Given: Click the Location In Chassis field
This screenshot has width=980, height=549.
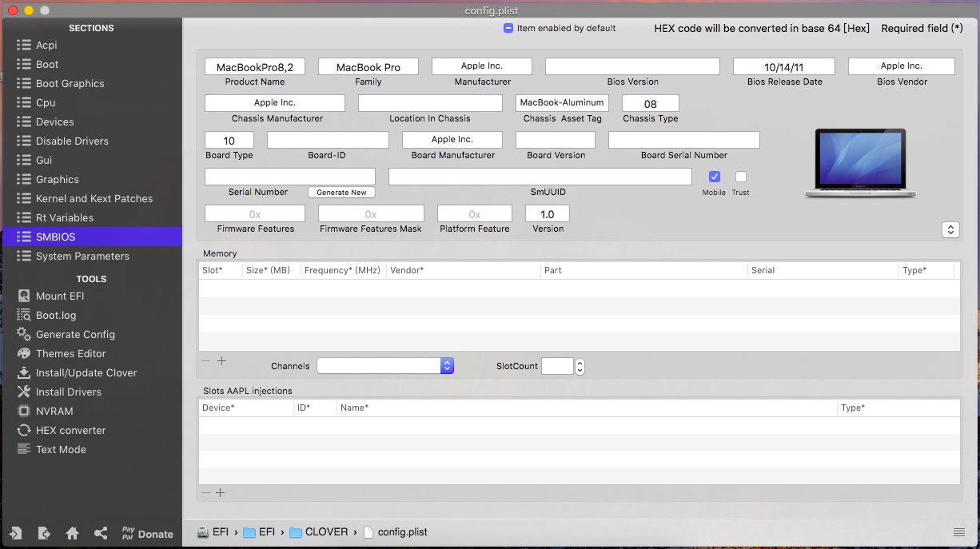Looking at the screenshot, I should tap(430, 103).
